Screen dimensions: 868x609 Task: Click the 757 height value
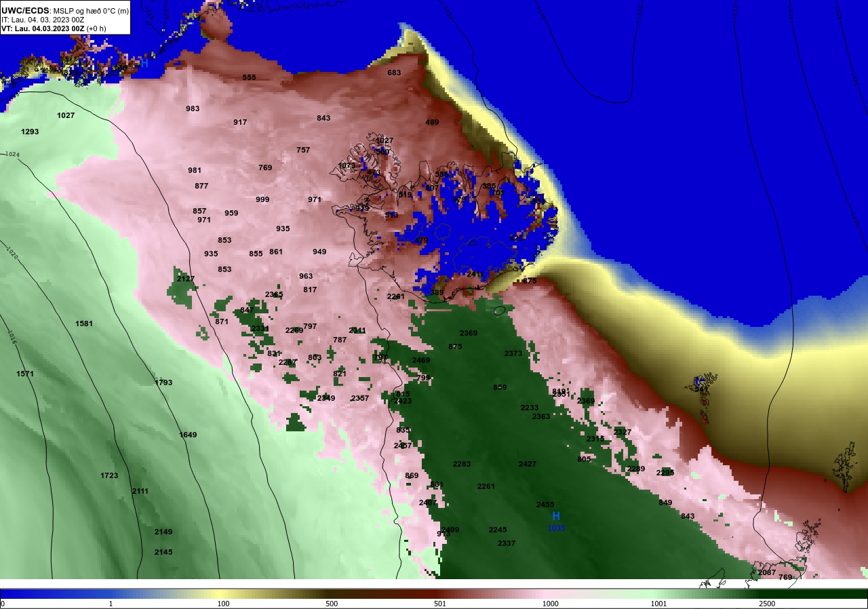coord(303,150)
